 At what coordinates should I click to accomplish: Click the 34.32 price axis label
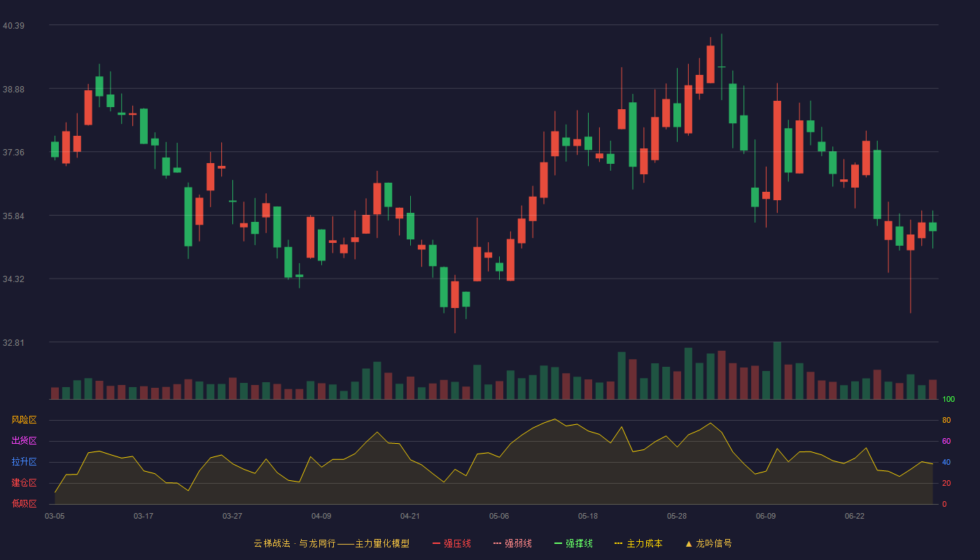pos(14,279)
